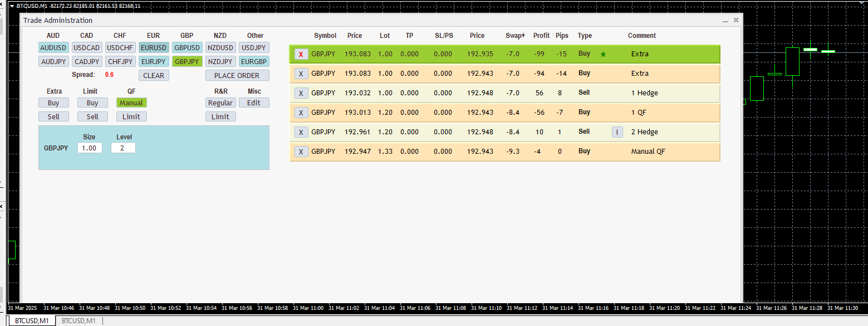868x326 pixels.
Task: Click profit value 56 in 1 Hedge row
Action: click(x=540, y=93)
